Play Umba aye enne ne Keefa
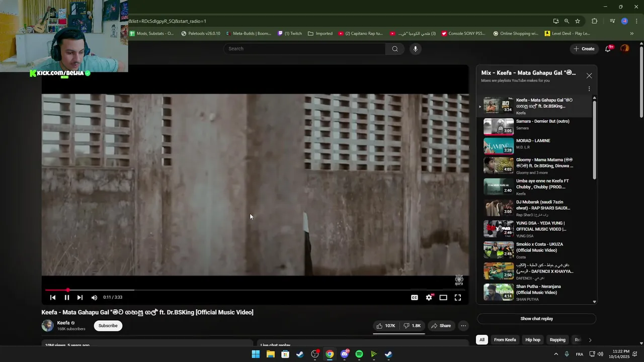 [535, 187]
